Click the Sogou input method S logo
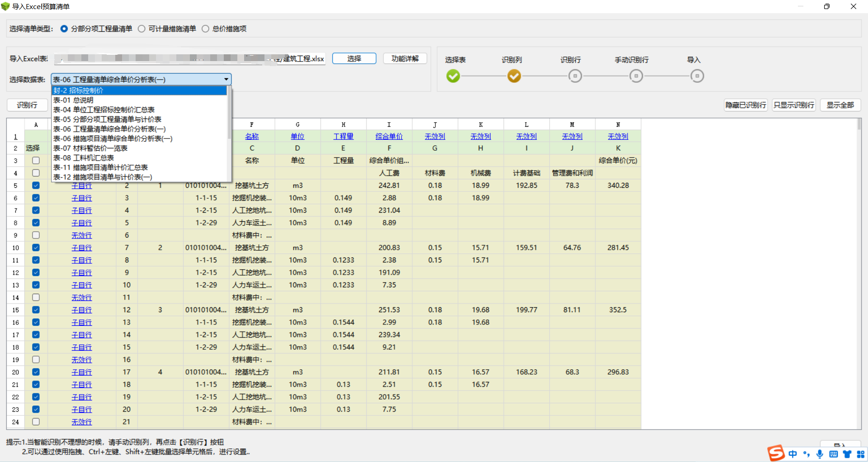 (776, 453)
